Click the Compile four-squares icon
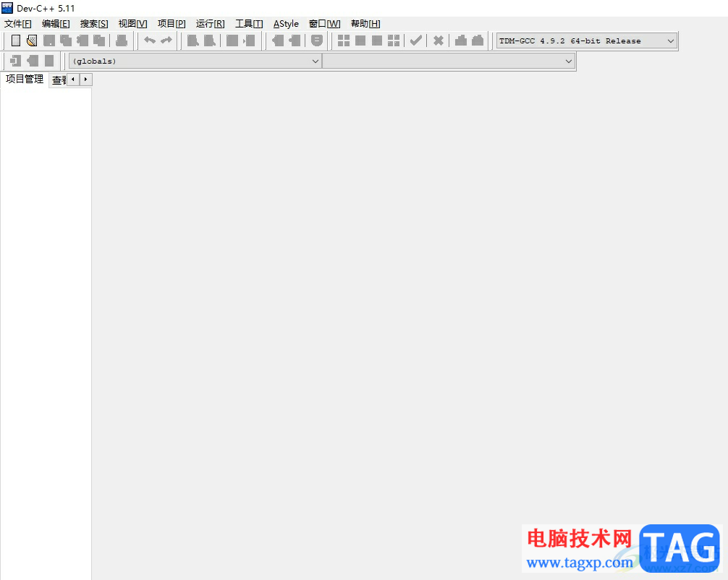The width and height of the screenshot is (728, 580). point(344,40)
